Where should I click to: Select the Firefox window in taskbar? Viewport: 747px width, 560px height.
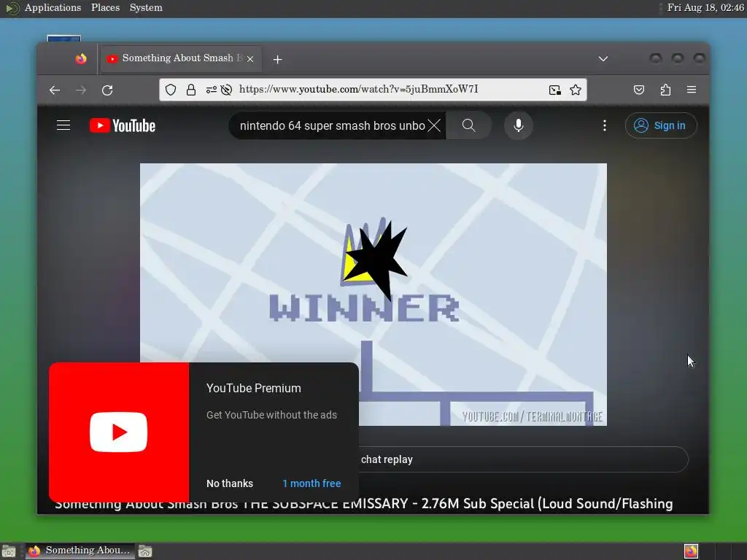pos(79,551)
